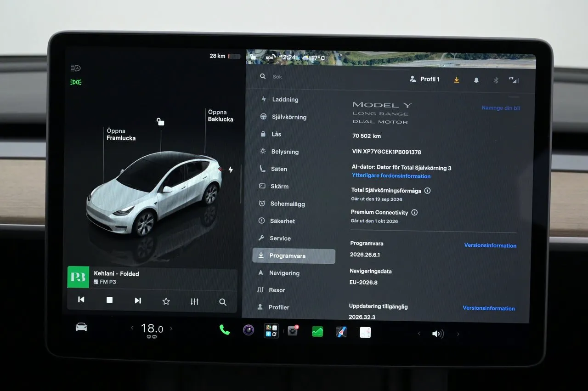Image resolution: width=588 pixels, height=391 pixels.
Task: Open the Phone app
Action: pos(225,330)
